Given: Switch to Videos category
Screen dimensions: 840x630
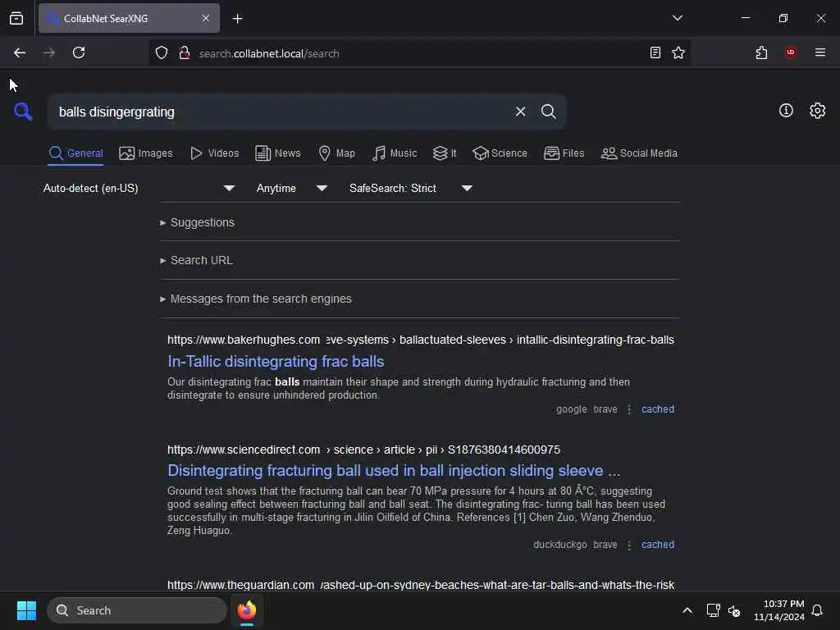Looking at the screenshot, I should click(214, 153).
